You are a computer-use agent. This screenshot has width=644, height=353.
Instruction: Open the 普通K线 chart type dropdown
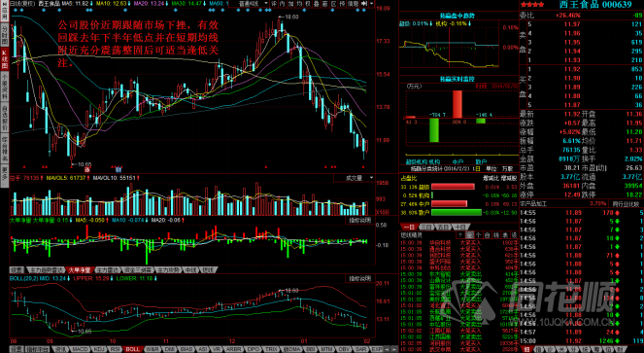(x=254, y=4)
